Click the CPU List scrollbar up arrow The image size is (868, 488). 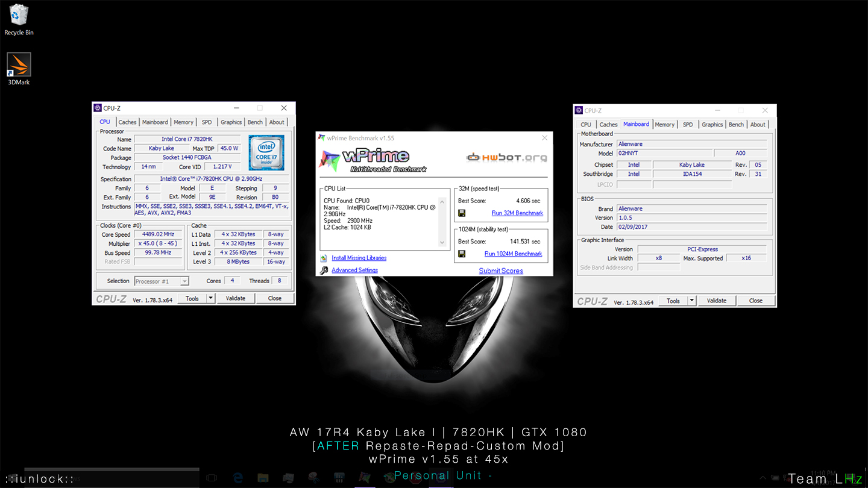442,202
